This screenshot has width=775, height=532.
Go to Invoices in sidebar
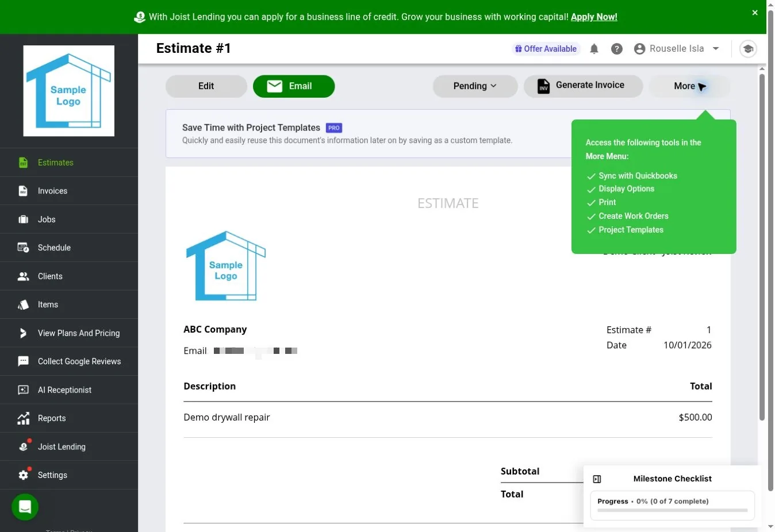(x=69, y=191)
